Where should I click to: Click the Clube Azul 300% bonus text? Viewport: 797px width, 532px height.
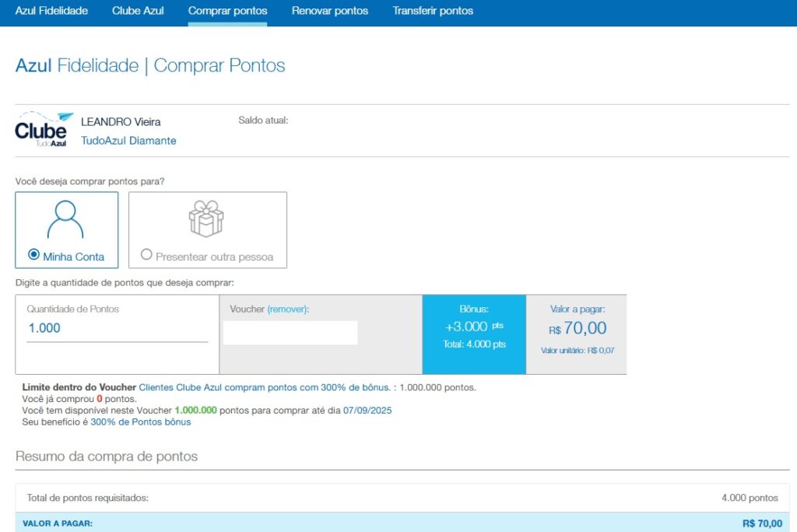(265, 387)
